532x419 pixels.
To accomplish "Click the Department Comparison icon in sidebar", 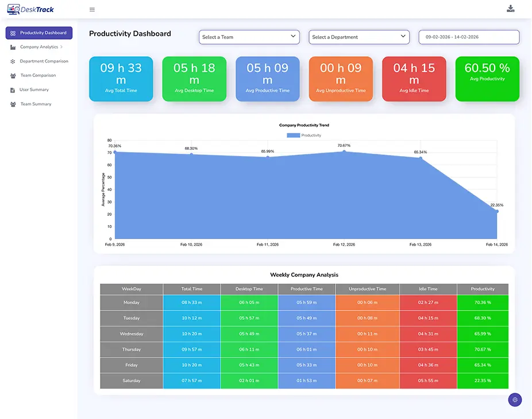I will click(12, 61).
